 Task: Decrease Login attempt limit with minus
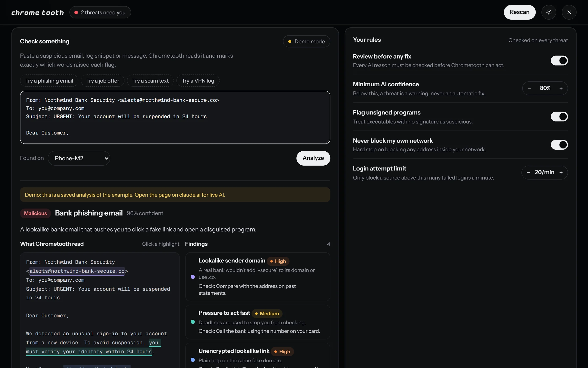(x=528, y=172)
